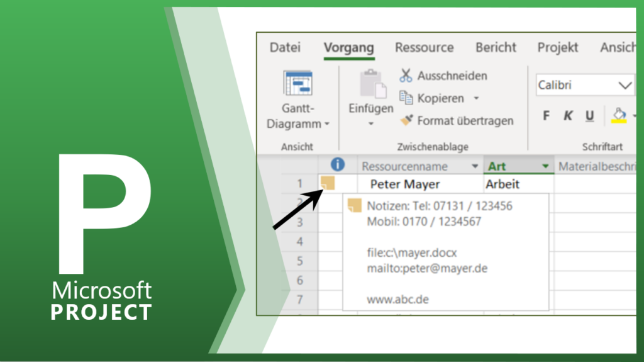Select row header 1
The width and height of the screenshot is (644, 362).
300,183
